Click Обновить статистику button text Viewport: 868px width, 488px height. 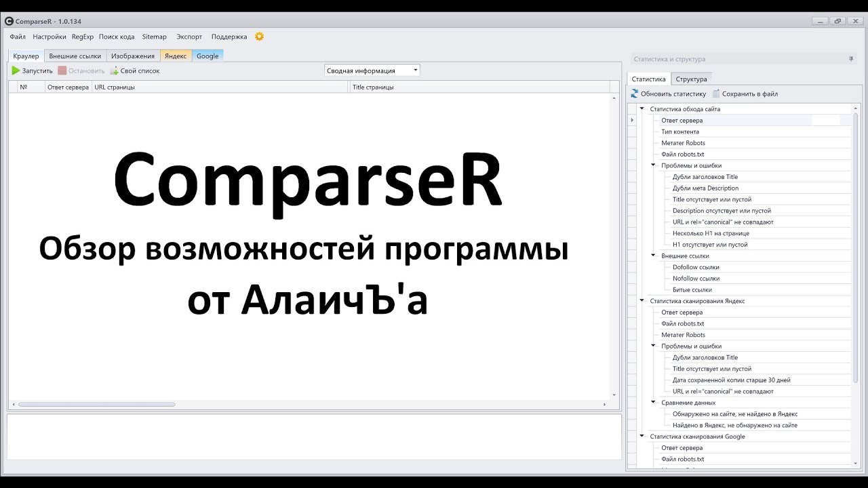coord(673,94)
